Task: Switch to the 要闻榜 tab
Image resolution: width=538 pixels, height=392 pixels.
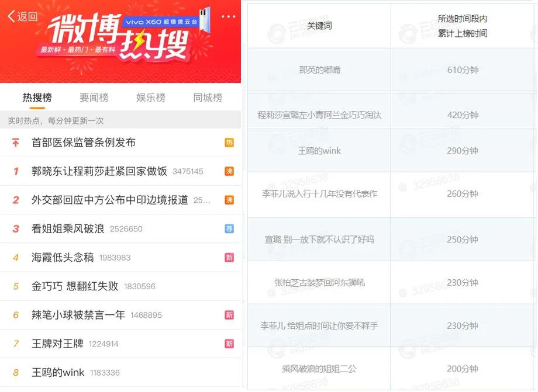Action: click(94, 98)
